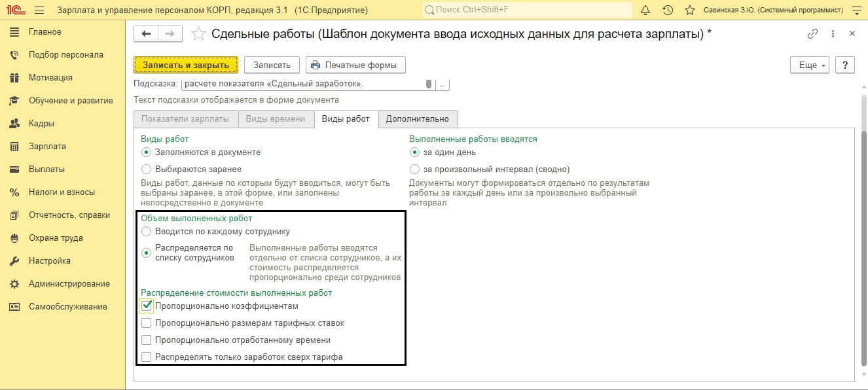Select radio Распределяется по списку сотрудников
The height and width of the screenshot is (390, 868).
(147, 253)
